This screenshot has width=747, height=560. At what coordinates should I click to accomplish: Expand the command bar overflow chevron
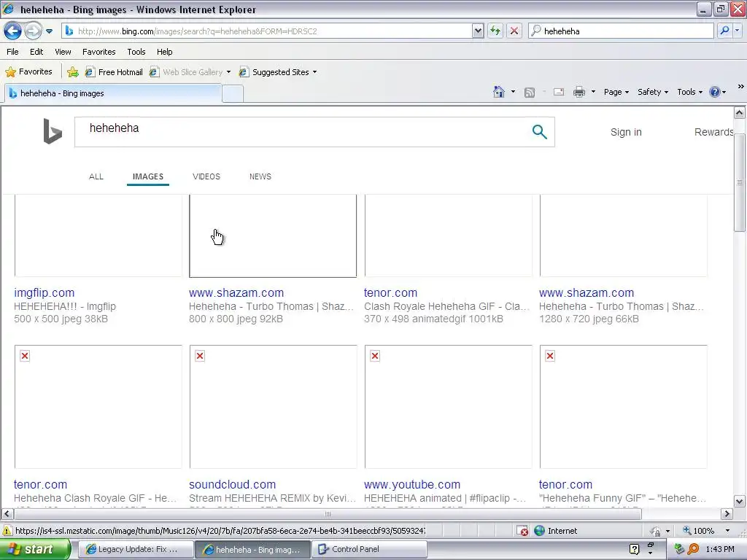tap(740, 87)
